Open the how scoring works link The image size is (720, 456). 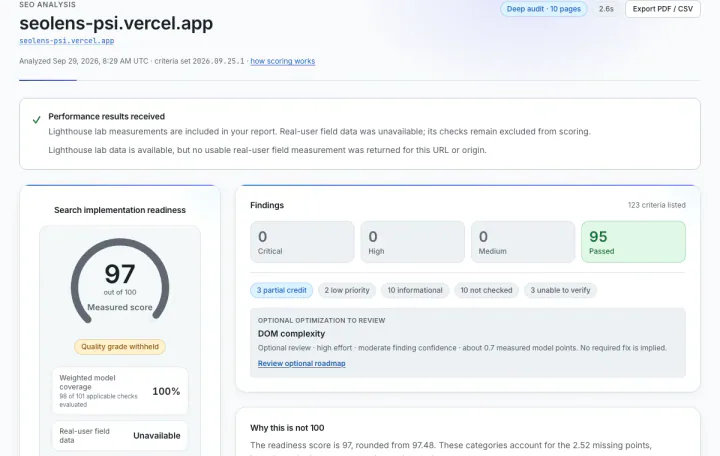tap(282, 61)
